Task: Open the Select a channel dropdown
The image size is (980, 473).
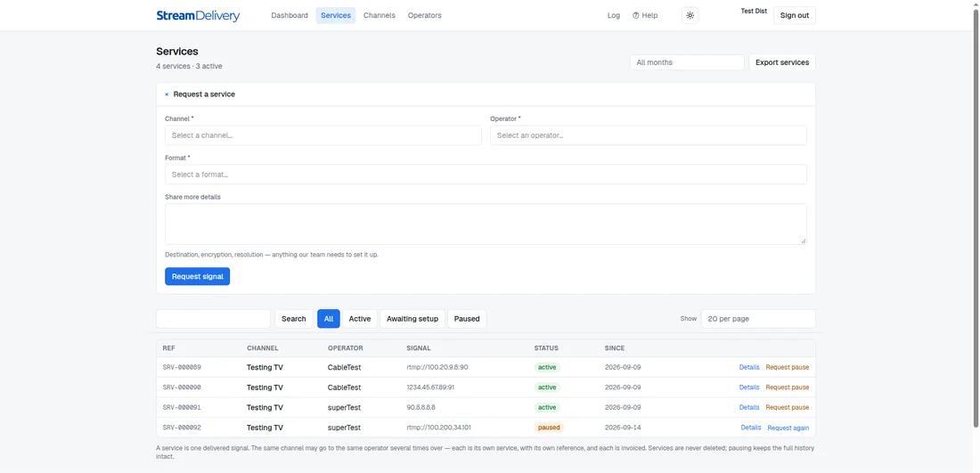Action: click(x=323, y=135)
